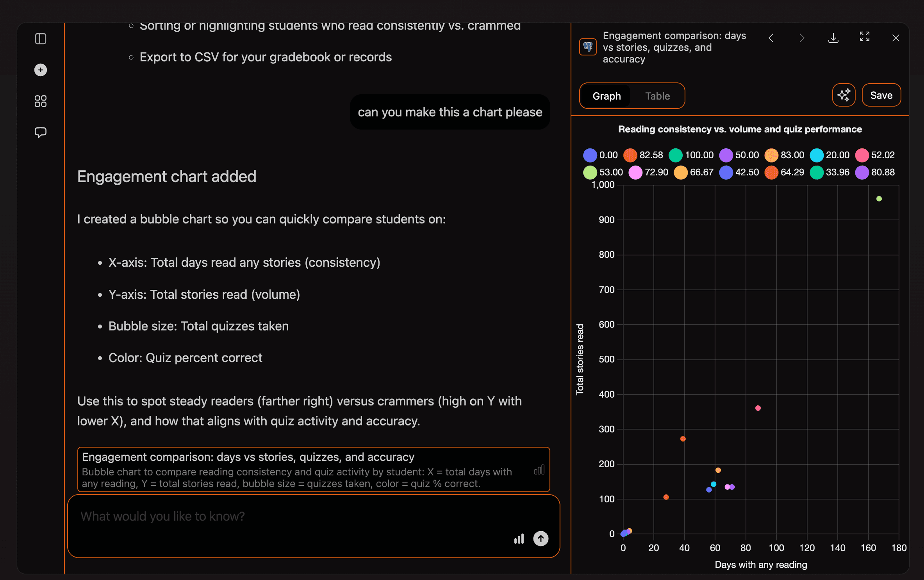Toggle the 52.02 legend series

pyautogui.click(x=875, y=155)
